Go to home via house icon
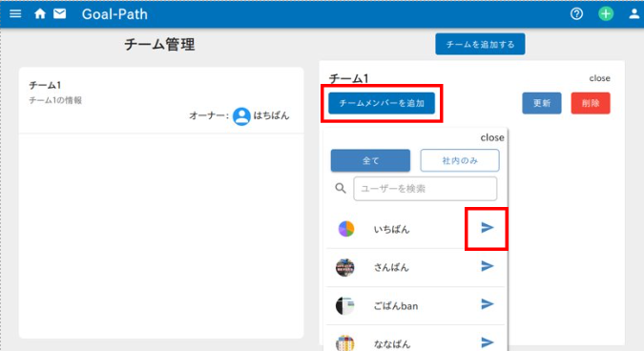This screenshot has width=644, height=351. (40, 14)
